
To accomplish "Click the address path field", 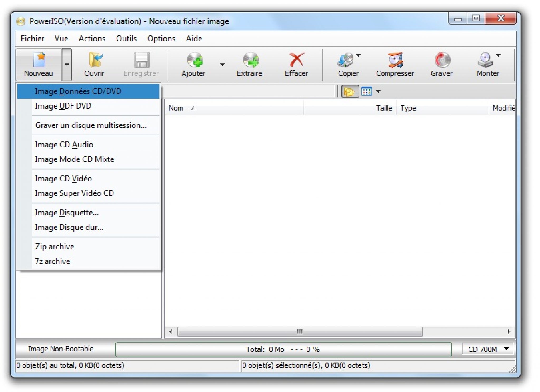I will coord(248,91).
